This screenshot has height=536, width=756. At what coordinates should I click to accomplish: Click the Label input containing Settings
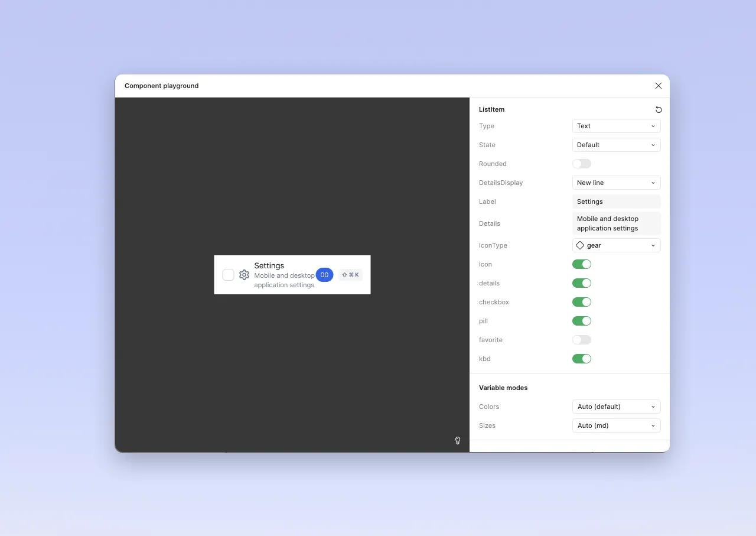click(x=616, y=202)
